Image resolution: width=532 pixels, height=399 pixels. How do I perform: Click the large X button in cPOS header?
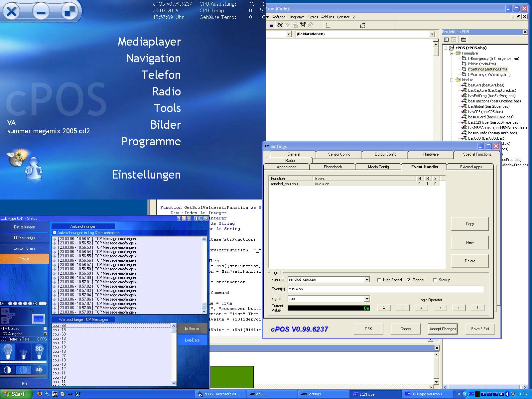tap(11, 12)
